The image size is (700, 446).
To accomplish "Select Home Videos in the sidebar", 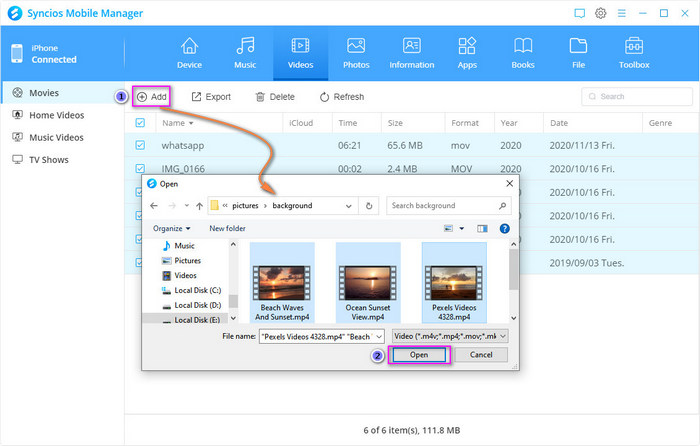I will tap(57, 115).
